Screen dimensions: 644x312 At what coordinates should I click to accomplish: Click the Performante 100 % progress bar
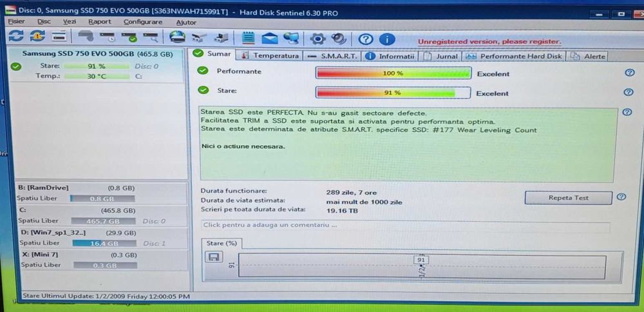[x=393, y=73]
